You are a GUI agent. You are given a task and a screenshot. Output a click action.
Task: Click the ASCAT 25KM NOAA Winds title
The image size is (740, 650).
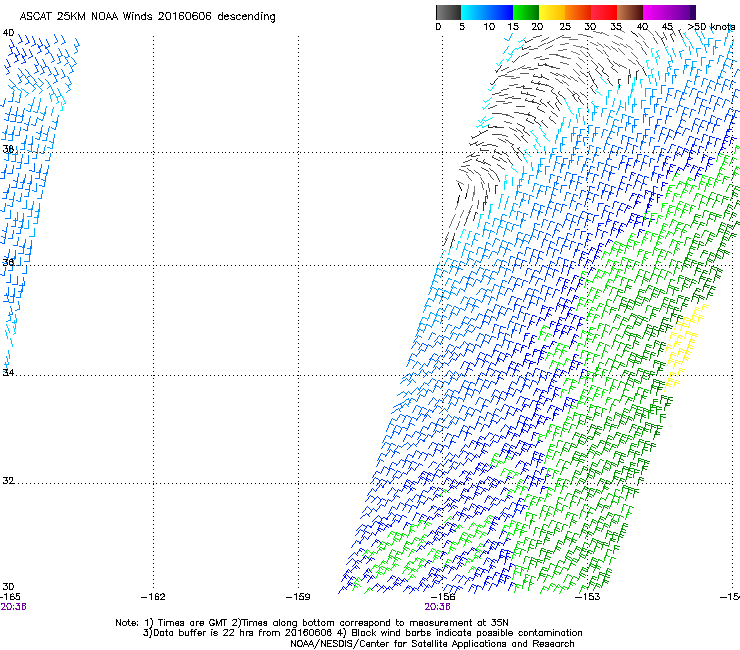[x=147, y=17]
